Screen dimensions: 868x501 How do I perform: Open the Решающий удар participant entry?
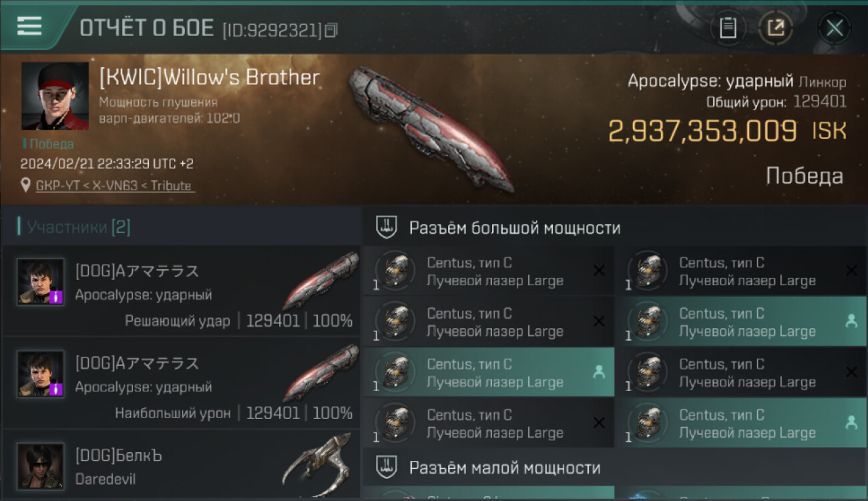(182, 291)
